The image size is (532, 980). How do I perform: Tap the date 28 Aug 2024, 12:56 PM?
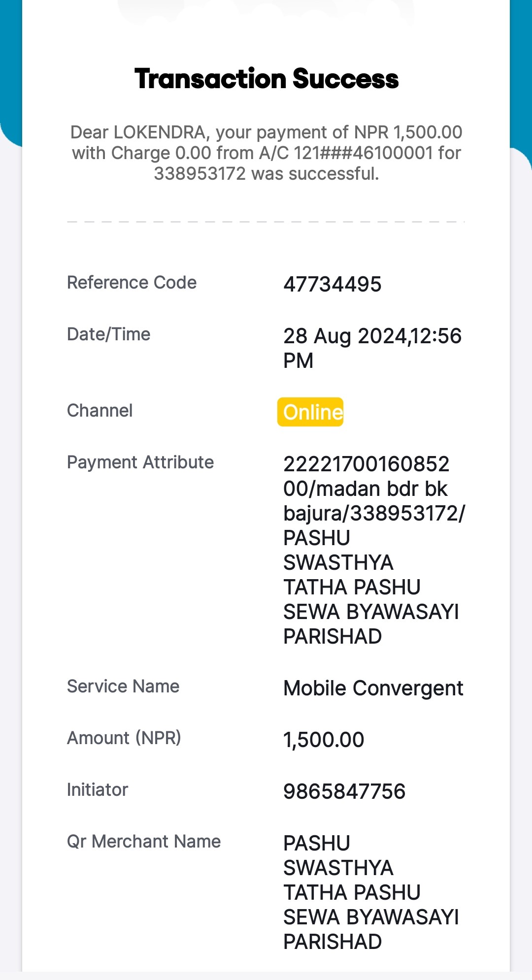click(372, 348)
